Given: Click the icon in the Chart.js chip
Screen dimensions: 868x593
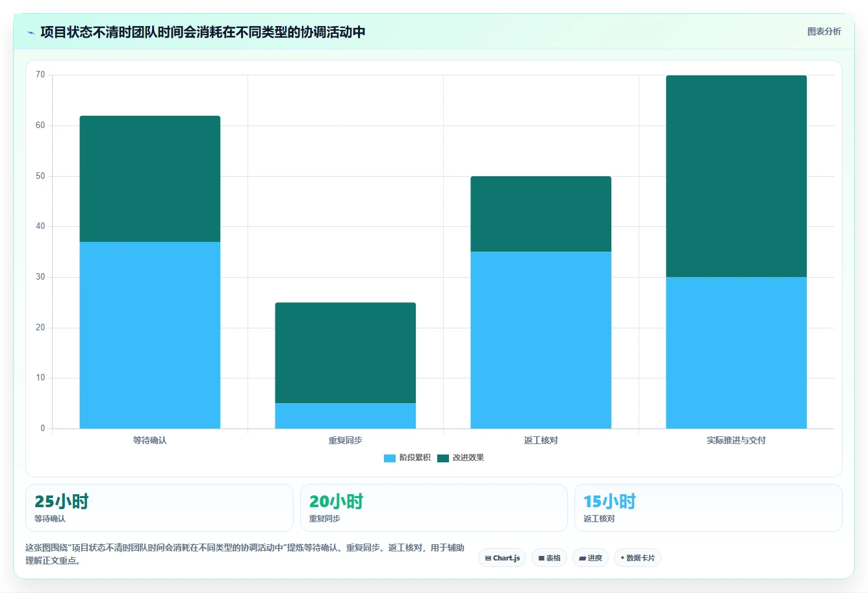Looking at the screenshot, I should tap(488, 559).
